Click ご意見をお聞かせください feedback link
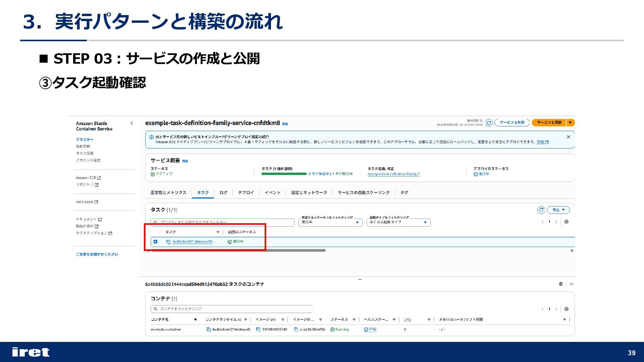The width and height of the screenshot is (644, 362). point(97,254)
